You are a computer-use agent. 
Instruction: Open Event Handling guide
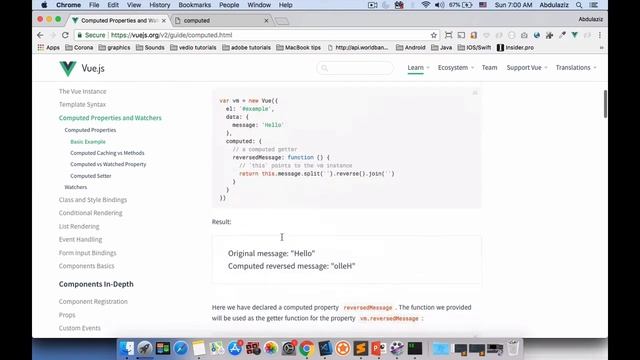(80, 240)
